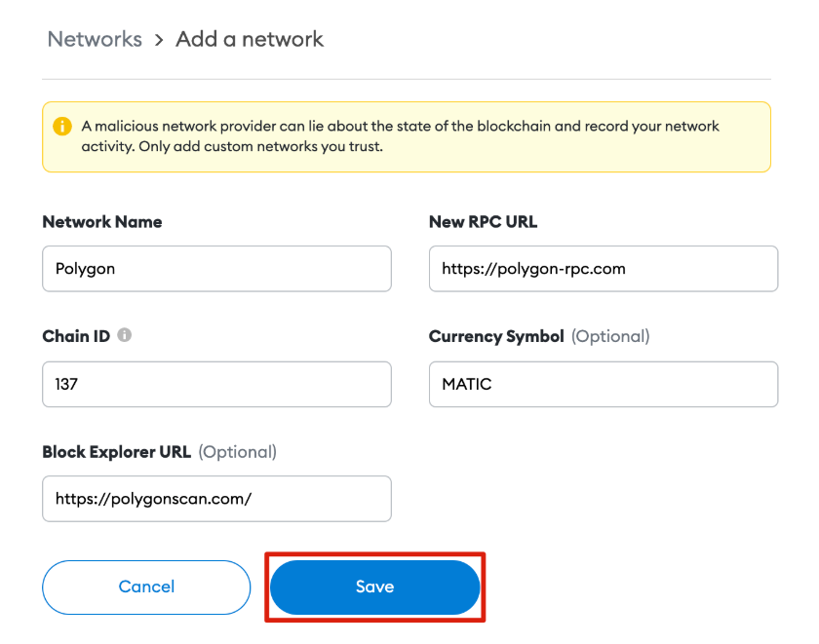This screenshot has width=819, height=644.
Task: Click the Chain ID label text
Action: 76,336
